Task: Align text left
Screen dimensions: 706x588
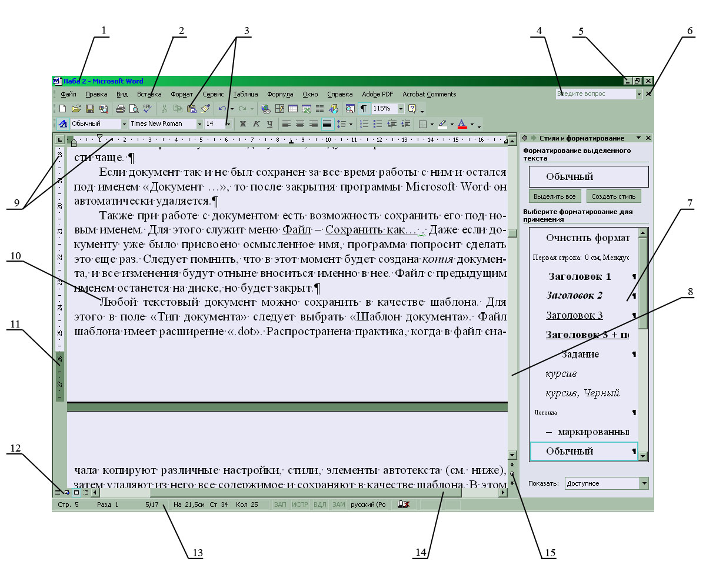Action: point(286,124)
